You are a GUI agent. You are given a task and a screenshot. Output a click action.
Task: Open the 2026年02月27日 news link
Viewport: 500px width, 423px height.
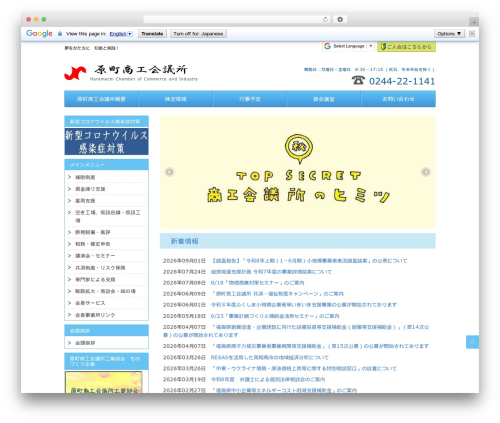(x=284, y=390)
